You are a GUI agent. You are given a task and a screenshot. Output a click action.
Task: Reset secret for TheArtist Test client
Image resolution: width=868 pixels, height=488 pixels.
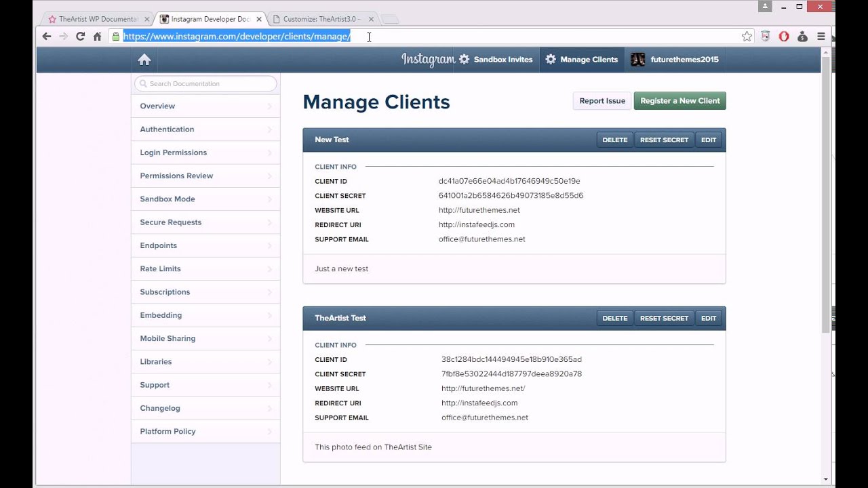(x=664, y=318)
